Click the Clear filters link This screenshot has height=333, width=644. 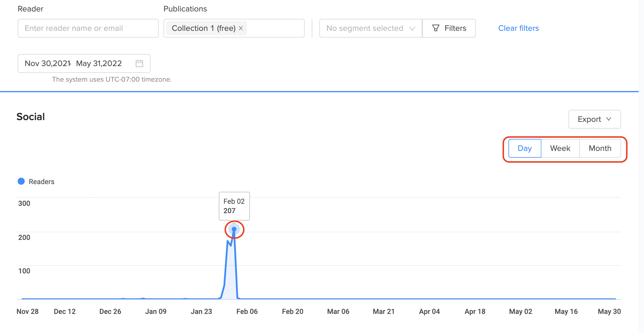(x=518, y=28)
